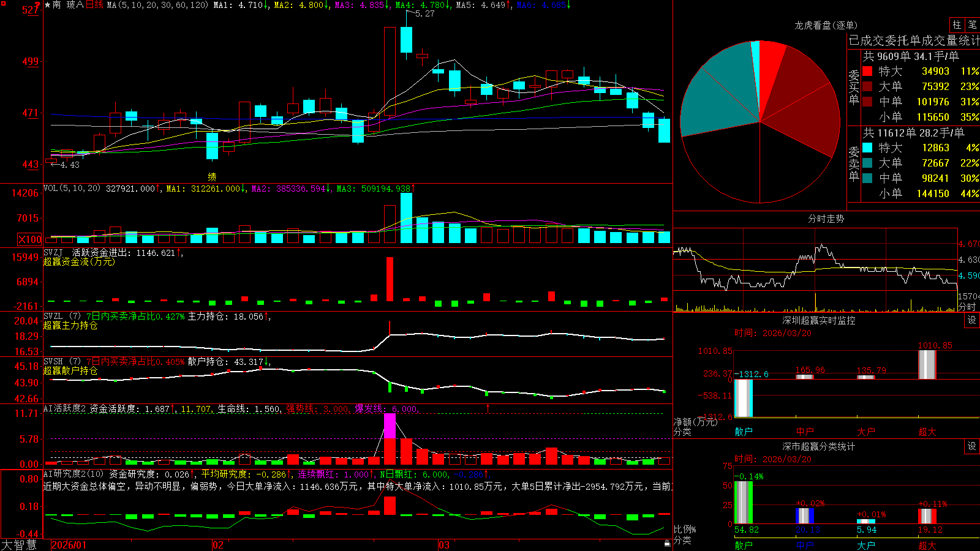This screenshot has width=980, height=551.
Task: Click the 超大 1010.85 bar in monitor
Action: pyautogui.click(x=927, y=365)
